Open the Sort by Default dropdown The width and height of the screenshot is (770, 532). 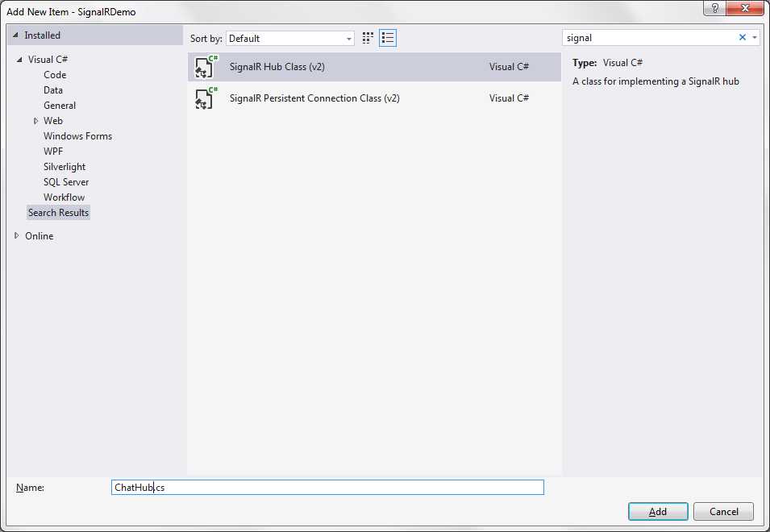(x=290, y=38)
